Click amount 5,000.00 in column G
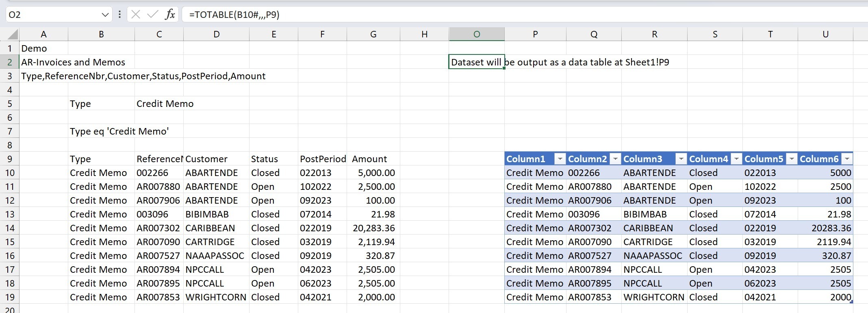Screen dimensions: 868x313 click(x=373, y=173)
